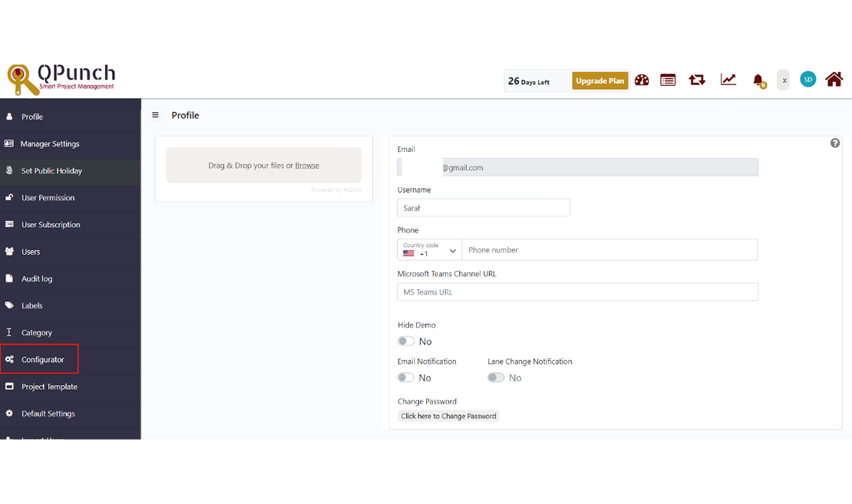Image resolution: width=852 pixels, height=504 pixels.
Task: Click the home icon in top bar
Action: (x=833, y=80)
